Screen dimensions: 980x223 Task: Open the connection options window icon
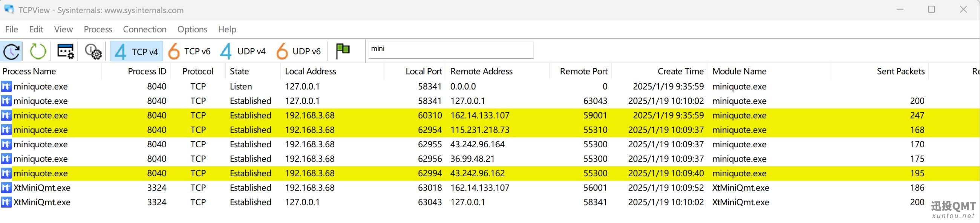coord(66,51)
